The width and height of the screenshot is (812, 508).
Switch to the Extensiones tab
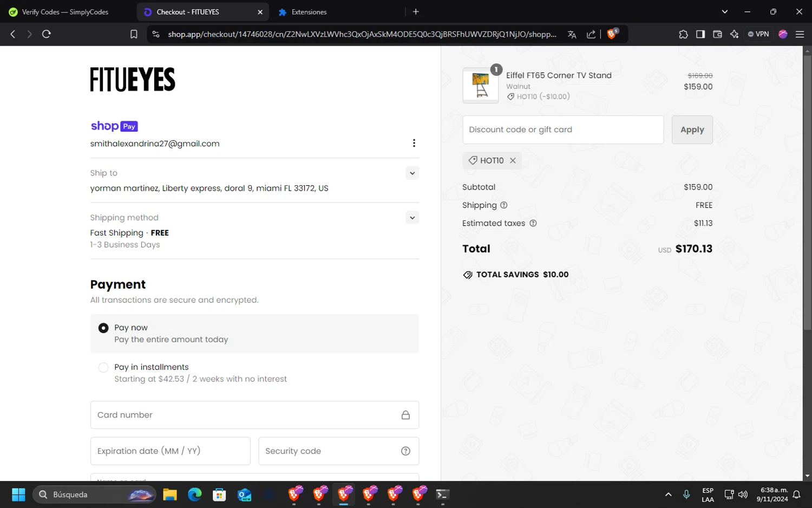click(x=309, y=12)
